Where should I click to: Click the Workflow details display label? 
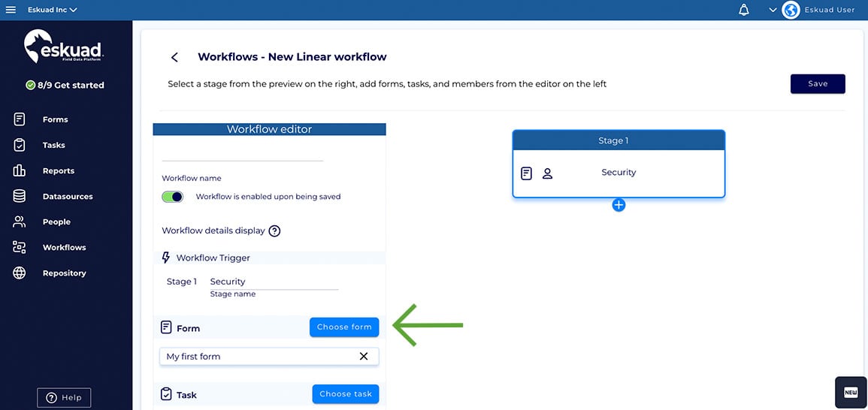point(213,231)
